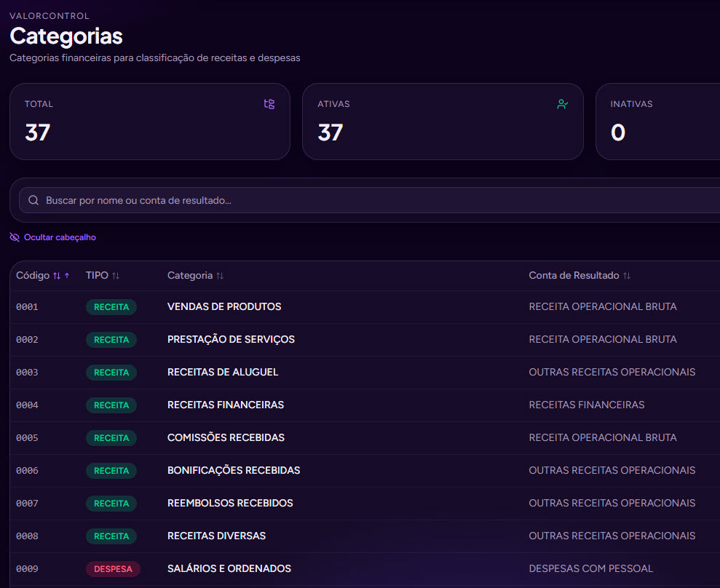Select row code 0008

tap(27, 536)
